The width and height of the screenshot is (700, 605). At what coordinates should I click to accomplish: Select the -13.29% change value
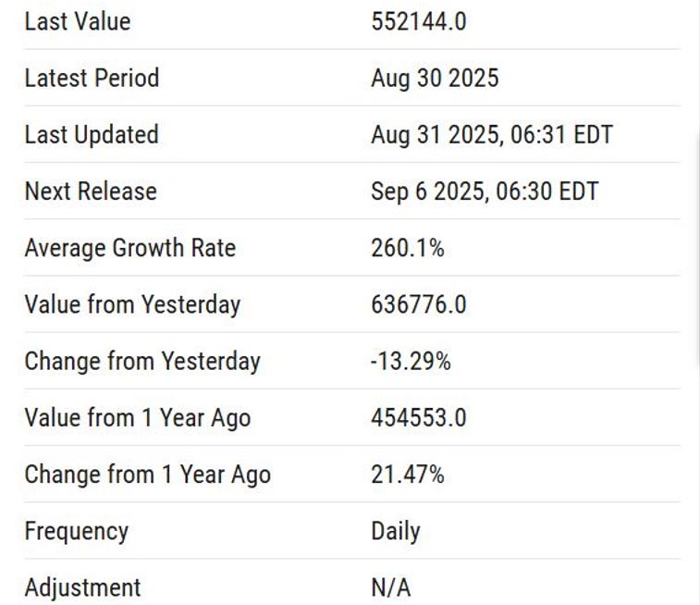[411, 361]
